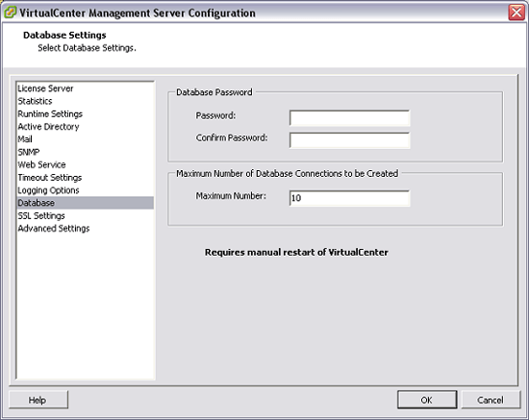This screenshot has width=529, height=420.
Task: Select Timeout Settings category
Action: [x=50, y=178]
